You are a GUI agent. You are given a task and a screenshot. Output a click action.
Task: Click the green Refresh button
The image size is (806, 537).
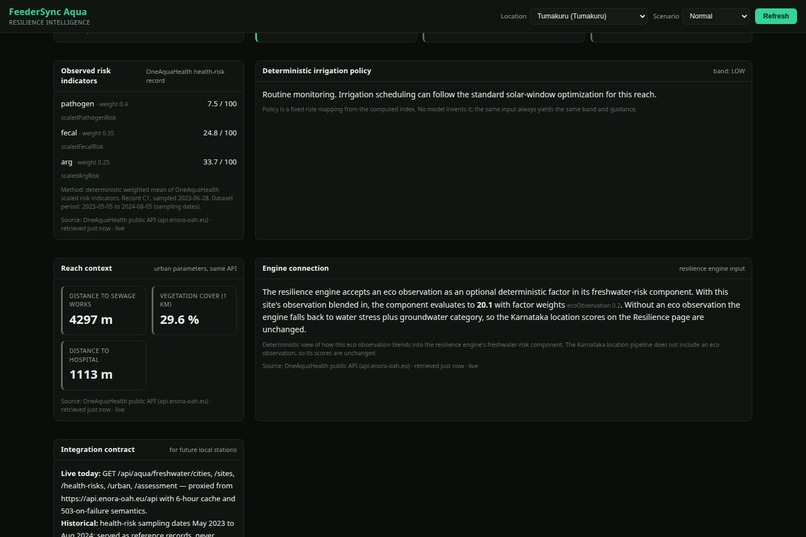776,16
